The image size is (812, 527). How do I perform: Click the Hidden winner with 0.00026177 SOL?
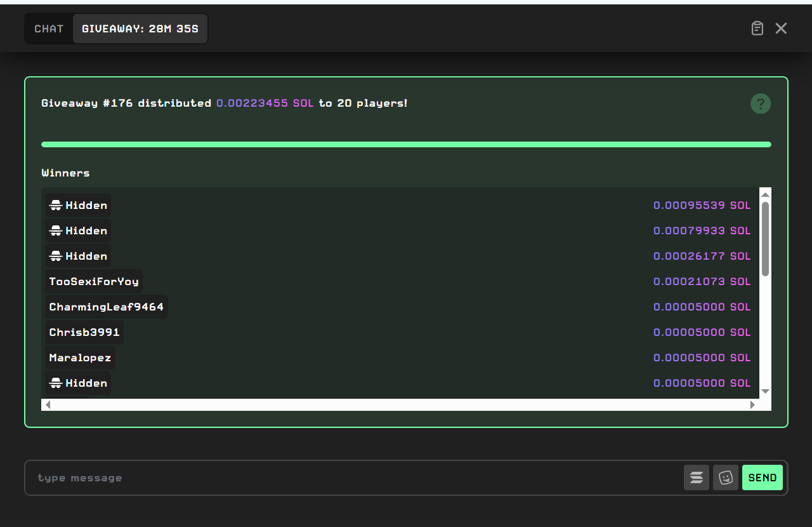[x=78, y=256]
